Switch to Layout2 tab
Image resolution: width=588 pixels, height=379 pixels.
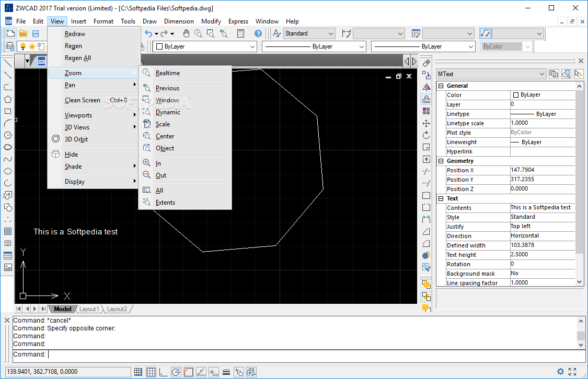[117, 309]
